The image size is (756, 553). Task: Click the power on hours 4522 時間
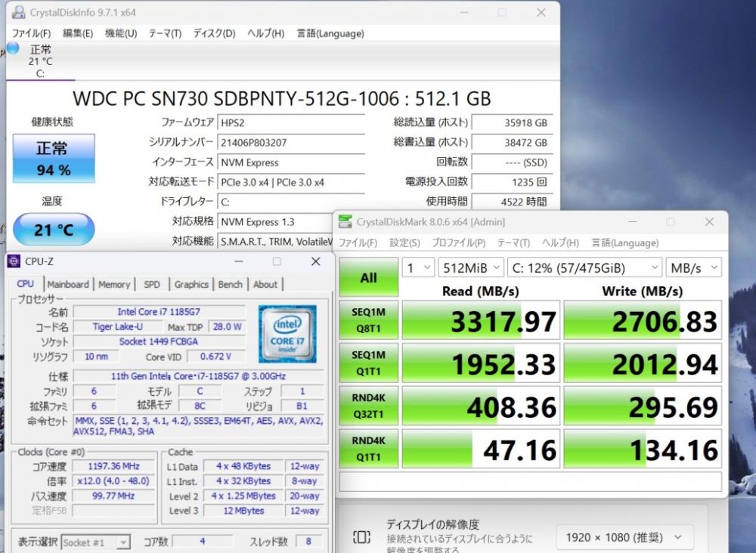click(512, 202)
